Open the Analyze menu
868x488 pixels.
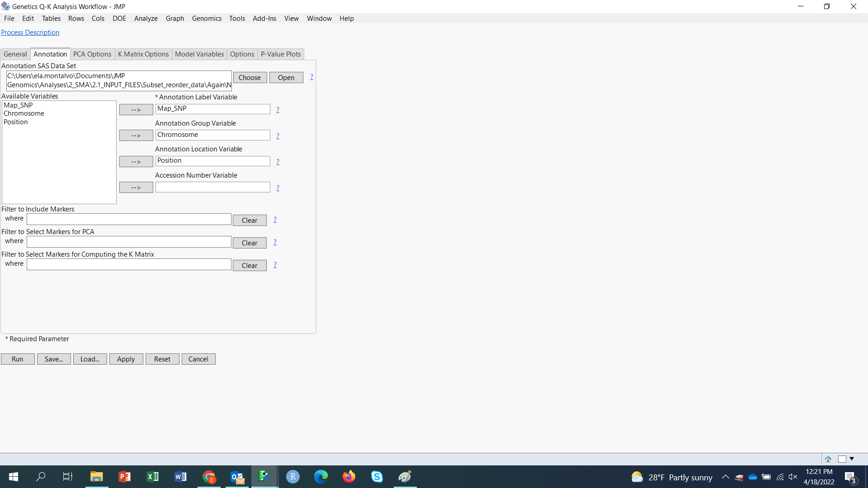146,19
